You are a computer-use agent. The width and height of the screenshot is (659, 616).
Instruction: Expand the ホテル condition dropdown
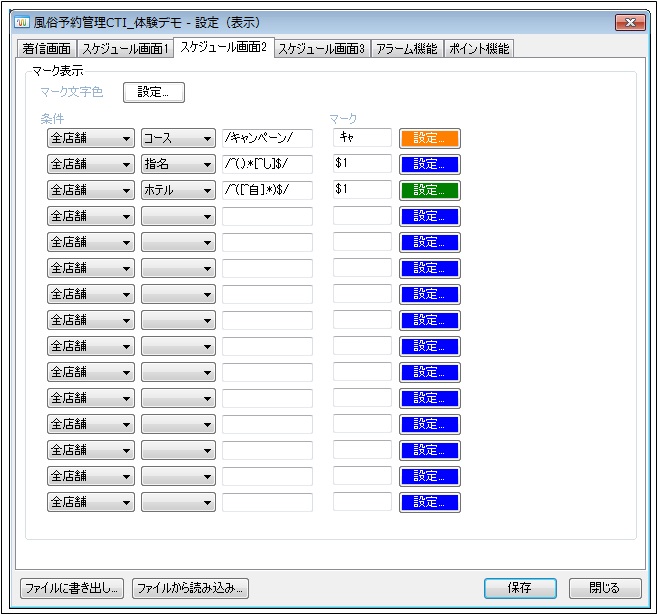[x=178, y=190]
